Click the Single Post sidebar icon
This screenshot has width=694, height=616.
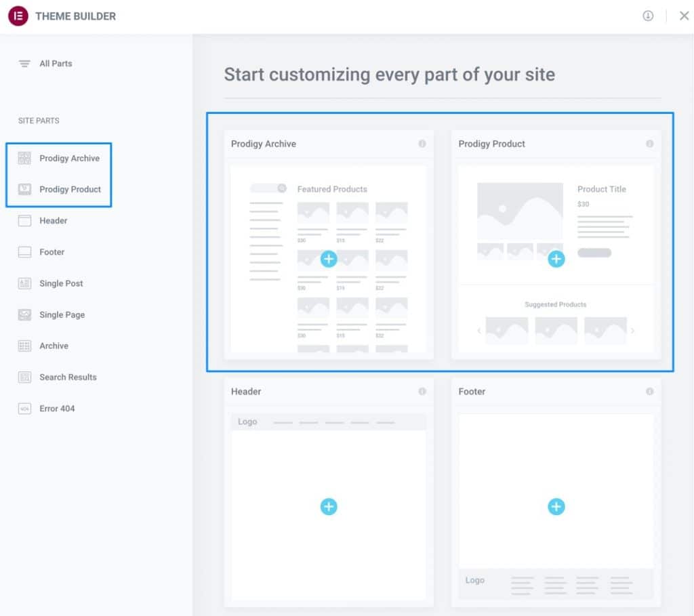[24, 283]
